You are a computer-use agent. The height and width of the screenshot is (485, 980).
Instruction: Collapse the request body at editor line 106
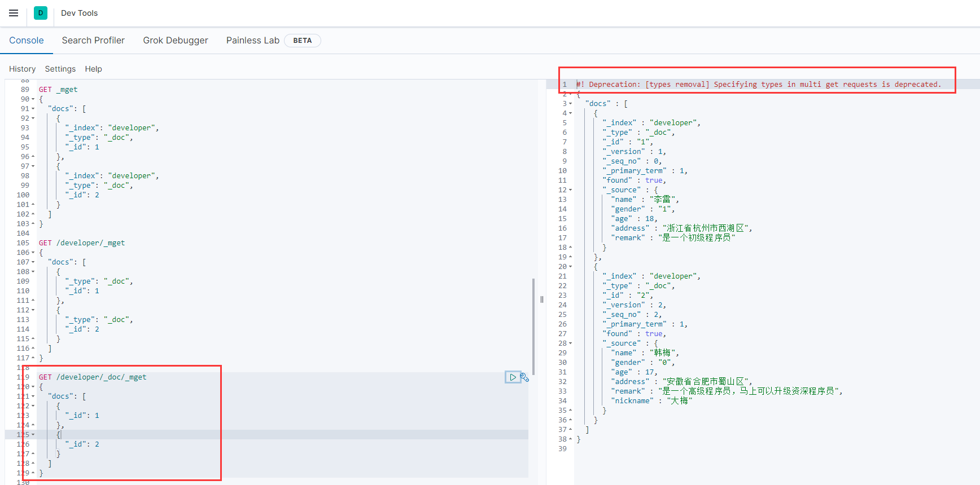point(33,253)
